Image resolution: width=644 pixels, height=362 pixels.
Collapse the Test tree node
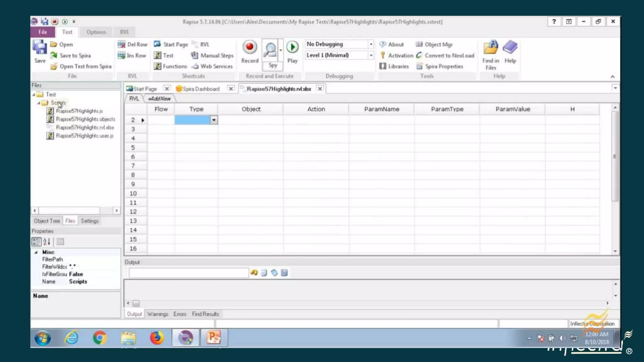point(34,95)
